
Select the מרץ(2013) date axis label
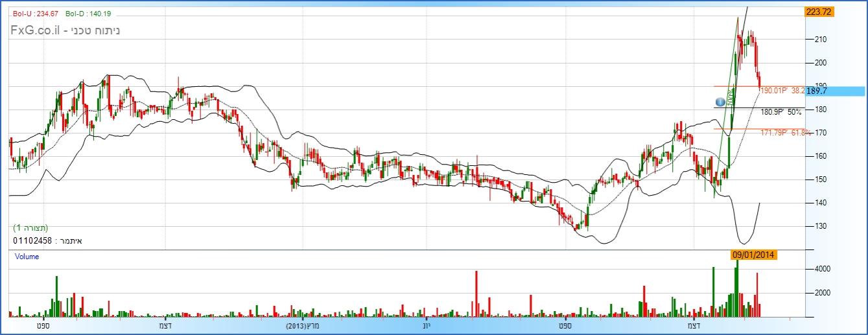pyautogui.click(x=305, y=325)
